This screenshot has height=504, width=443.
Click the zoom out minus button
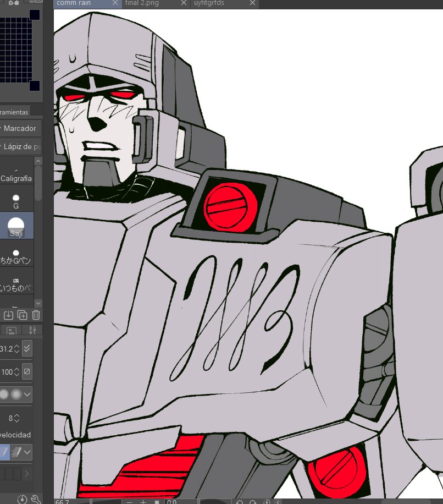tap(129, 502)
